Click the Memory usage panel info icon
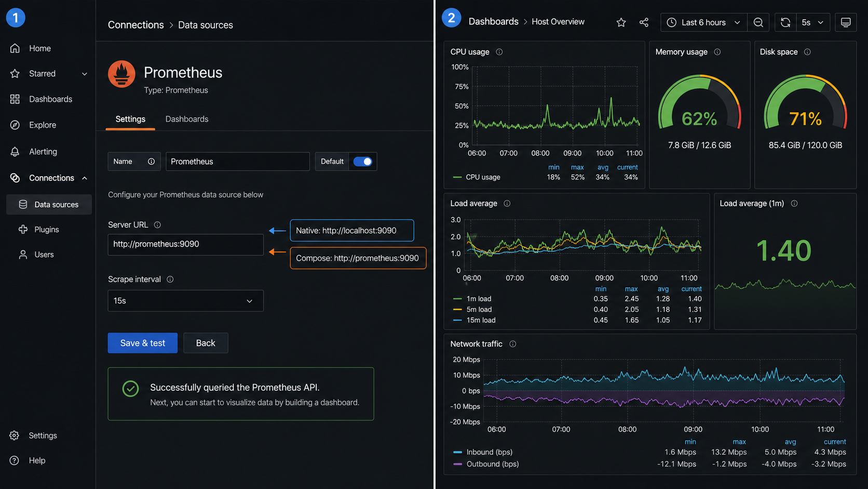This screenshot has width=868, height=489. [717, 52]
